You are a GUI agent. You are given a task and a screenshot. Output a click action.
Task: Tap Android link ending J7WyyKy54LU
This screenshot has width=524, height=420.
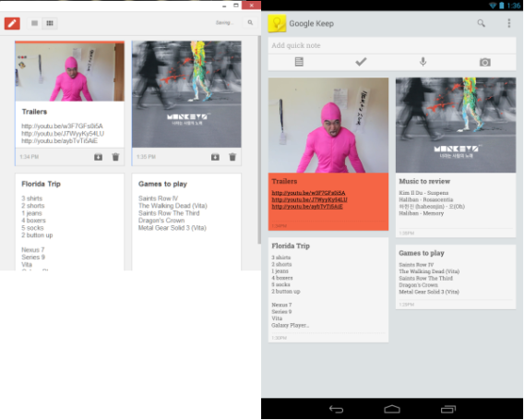(x=309, y=199)
